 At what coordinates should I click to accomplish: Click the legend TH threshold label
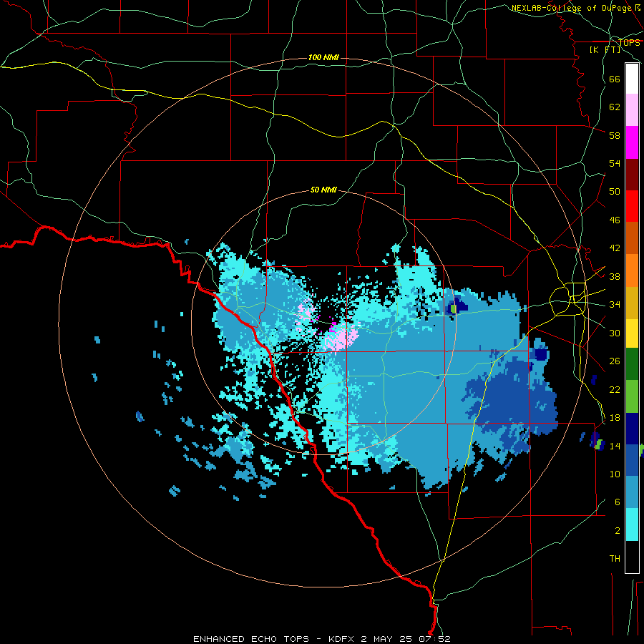pos(615,559)
